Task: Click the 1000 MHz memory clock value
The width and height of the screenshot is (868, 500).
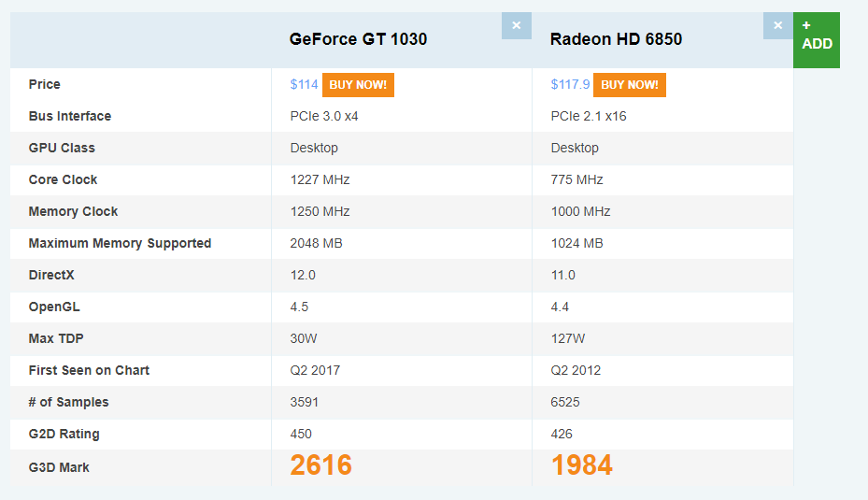Action: tap(581, 211)
